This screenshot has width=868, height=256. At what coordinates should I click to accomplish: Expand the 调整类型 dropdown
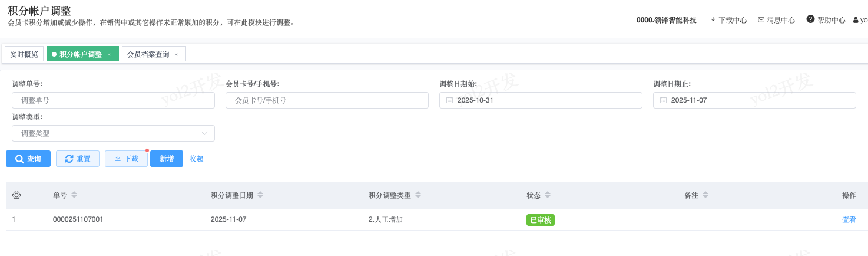(205, 133)
